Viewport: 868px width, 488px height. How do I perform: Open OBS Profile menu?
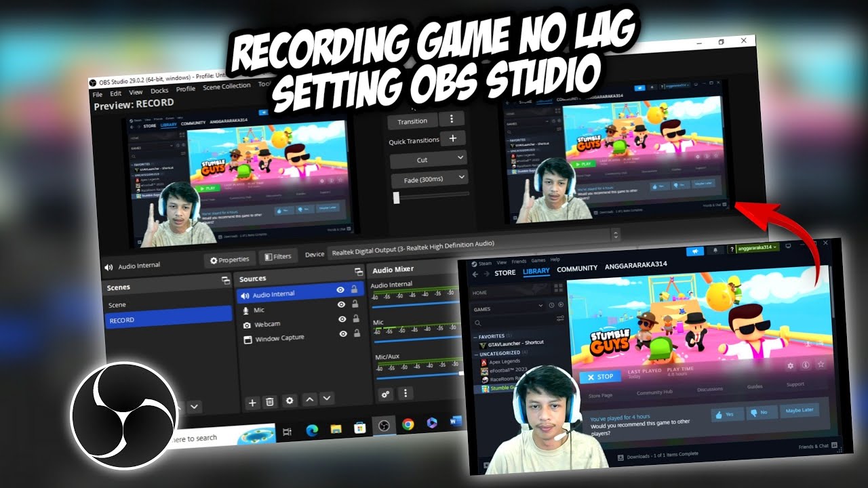[x=186, y=89]
